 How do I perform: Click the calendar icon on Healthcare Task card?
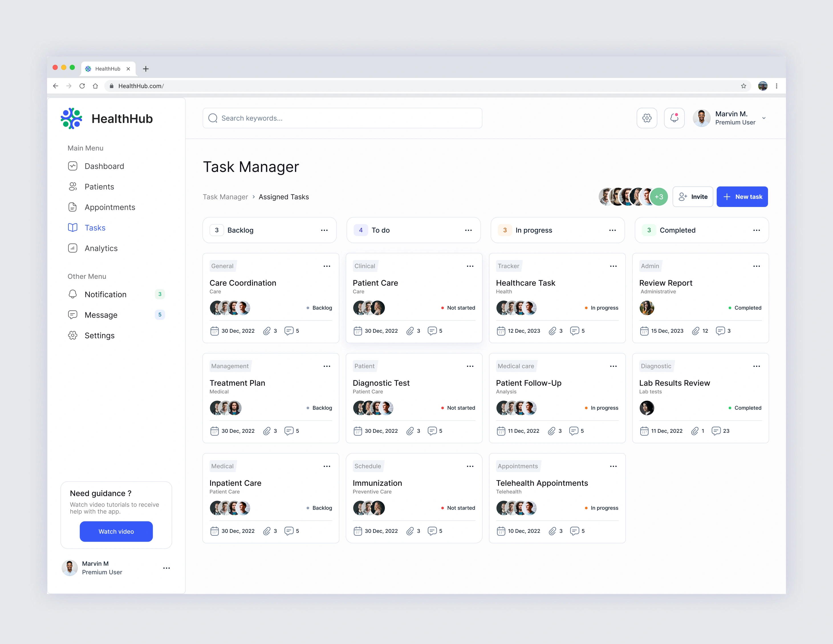(501, 331)
